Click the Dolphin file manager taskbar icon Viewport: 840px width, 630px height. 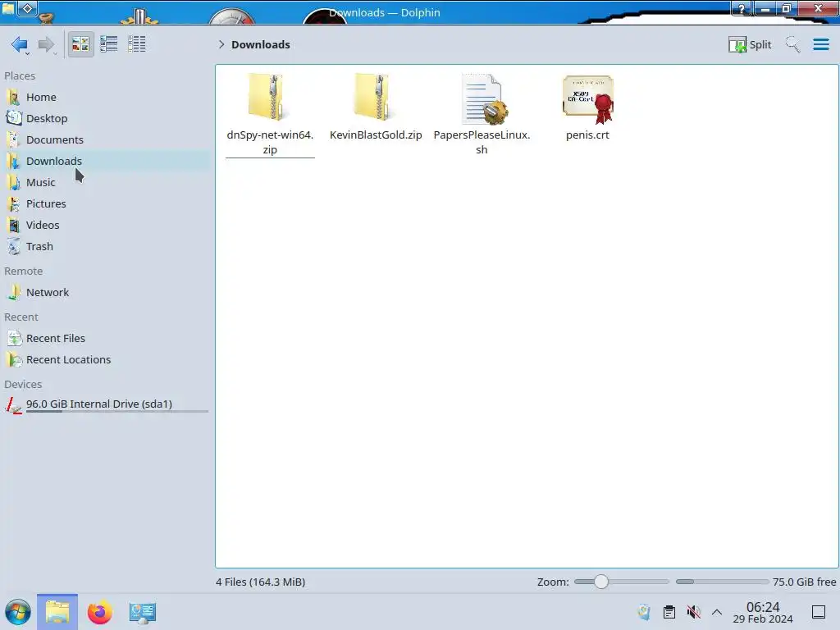[x=57, y=612]
